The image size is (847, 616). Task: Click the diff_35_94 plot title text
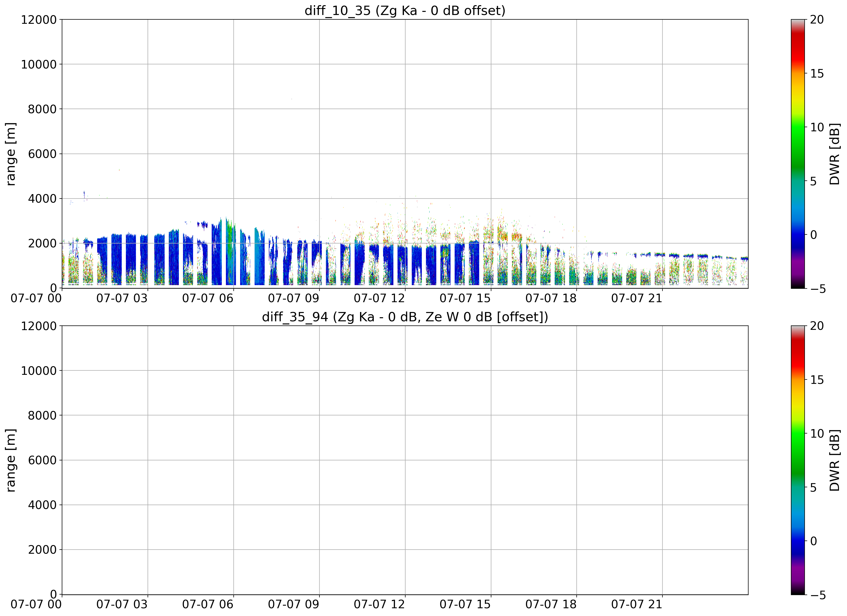[405, 317]
